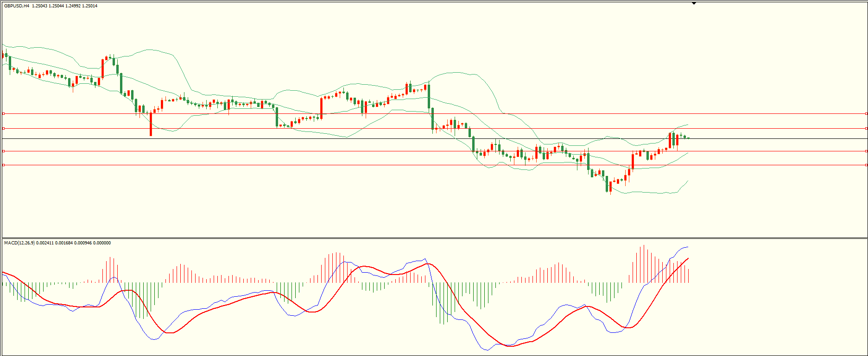The image size is (868, 356).
Task: Click right handle of second red horizontal line
Action: 866,128
